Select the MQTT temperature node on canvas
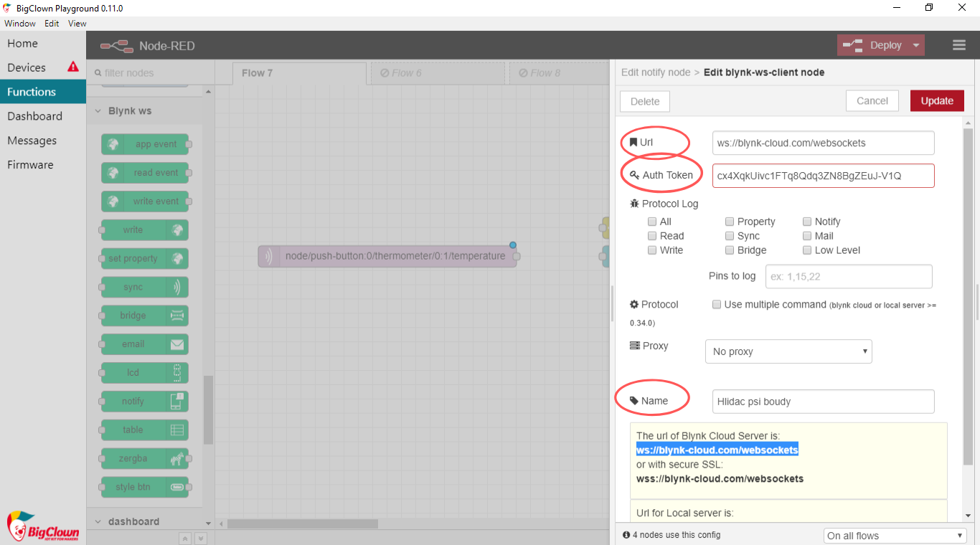 387,256
